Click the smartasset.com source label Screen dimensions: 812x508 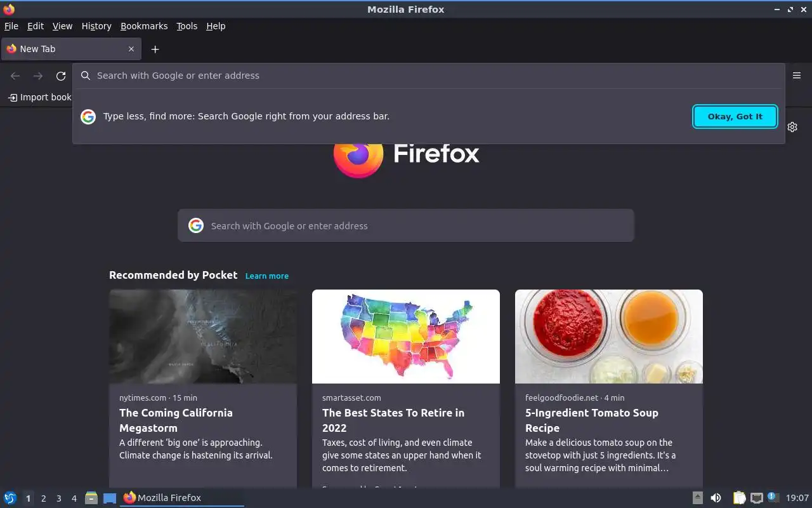point(351,398)
